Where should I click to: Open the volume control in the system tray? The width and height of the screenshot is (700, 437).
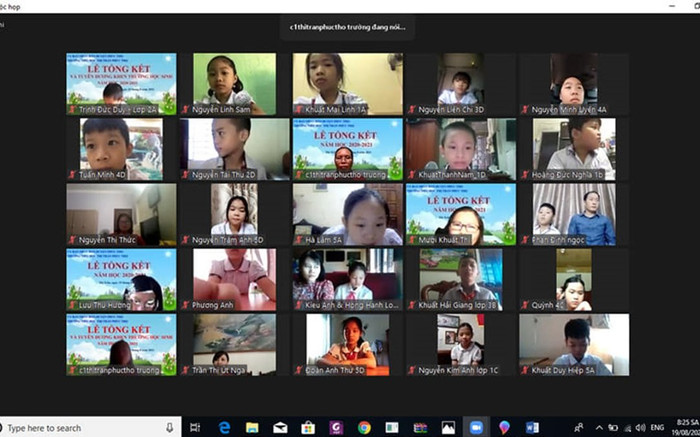coord(640,428)
